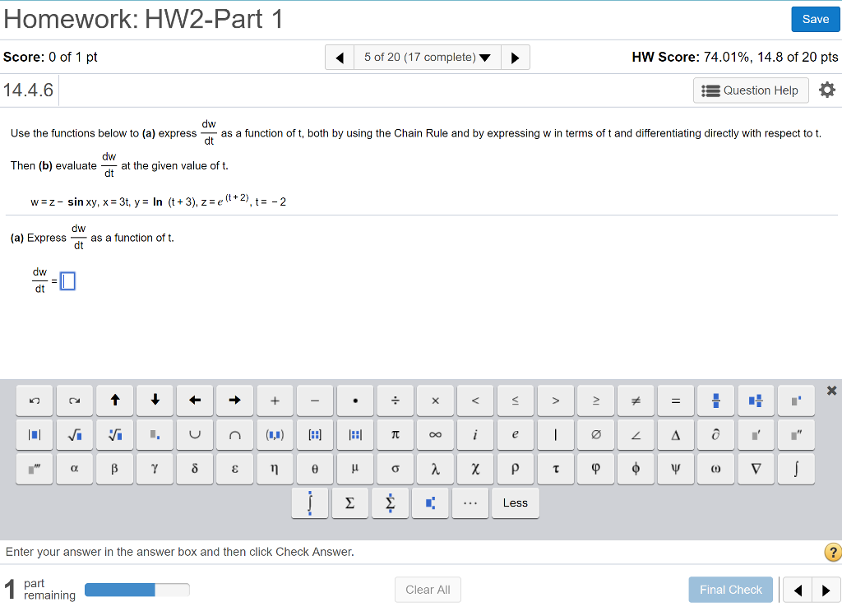
Task: Click the Final Check button
Action: tap(730, 590)
